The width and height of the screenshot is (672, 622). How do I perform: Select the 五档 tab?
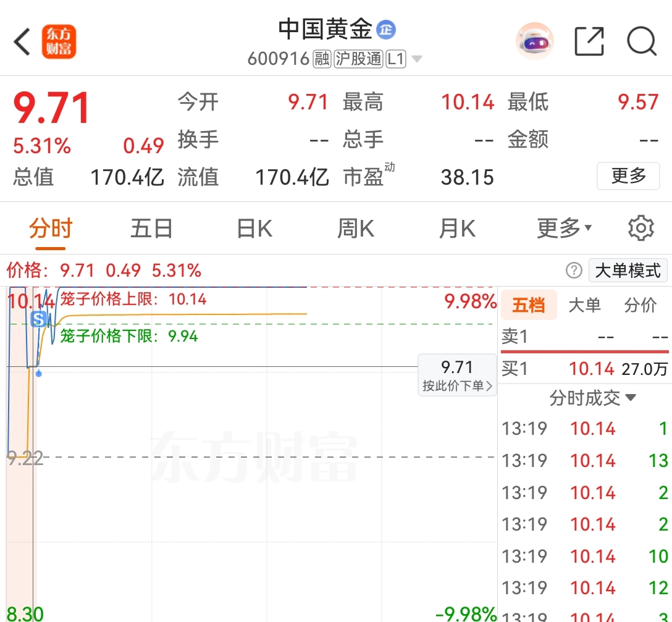(x=529, y=305)
